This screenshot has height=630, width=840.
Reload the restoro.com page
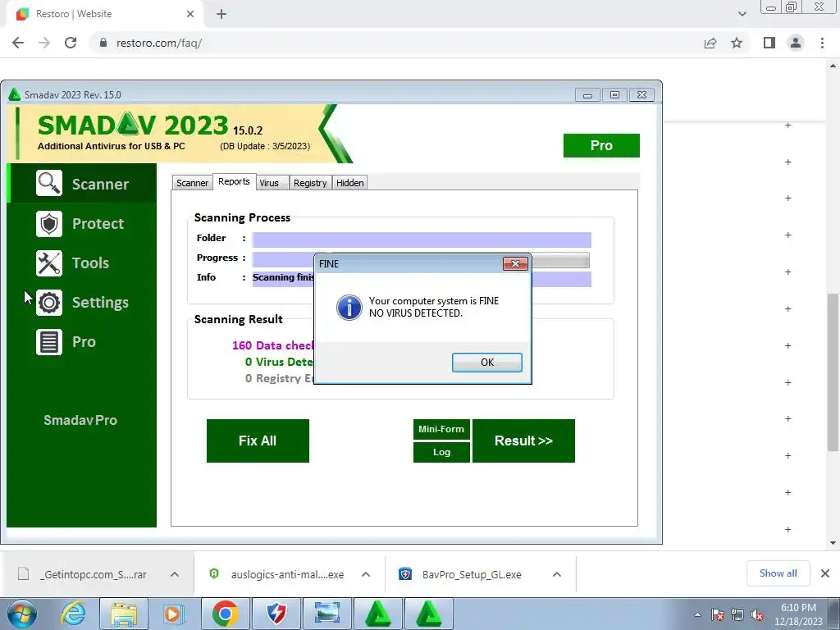tap(71, 43)
